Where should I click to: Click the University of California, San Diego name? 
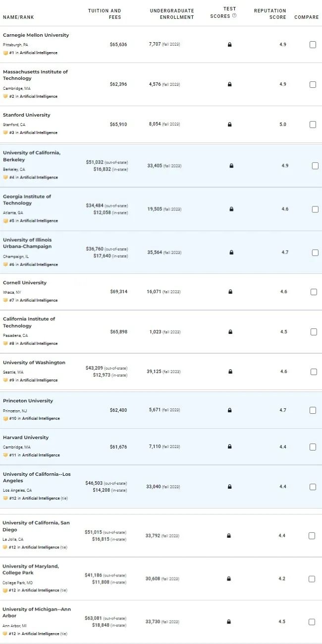(36, 526)
